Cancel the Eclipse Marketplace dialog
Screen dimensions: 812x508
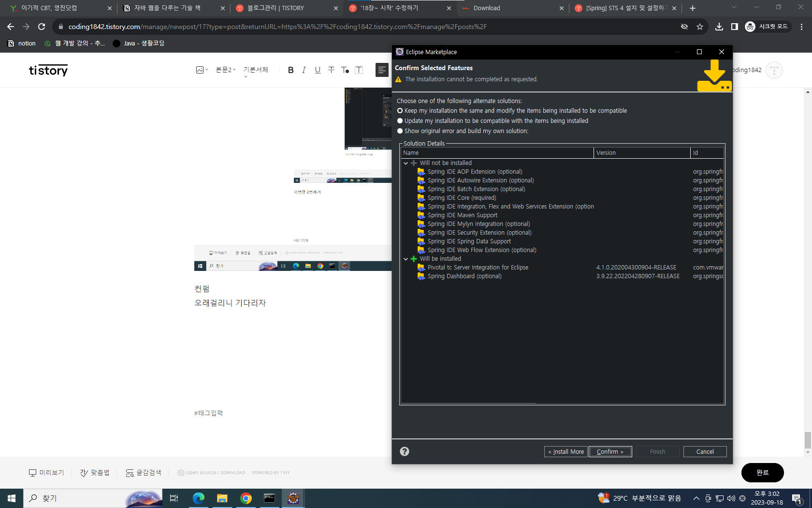705,451
